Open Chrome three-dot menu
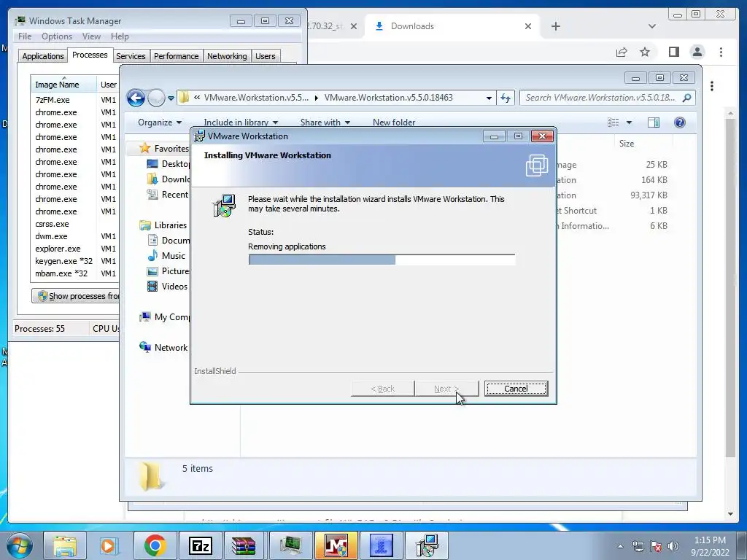Screen dimensions: 747x560 click(721, 52)
